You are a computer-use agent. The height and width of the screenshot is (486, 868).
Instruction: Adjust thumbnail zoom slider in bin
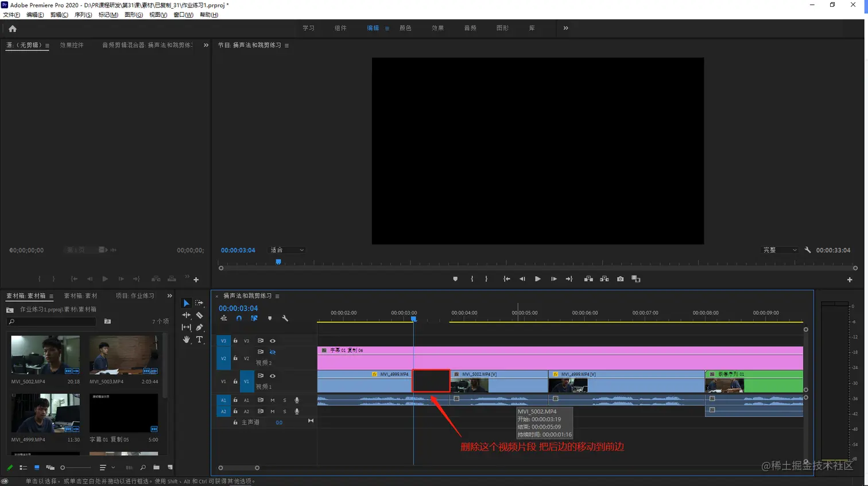(x=75, y=468)
